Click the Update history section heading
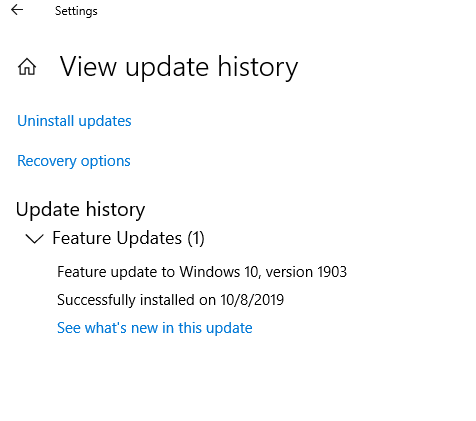 point(80,210)
